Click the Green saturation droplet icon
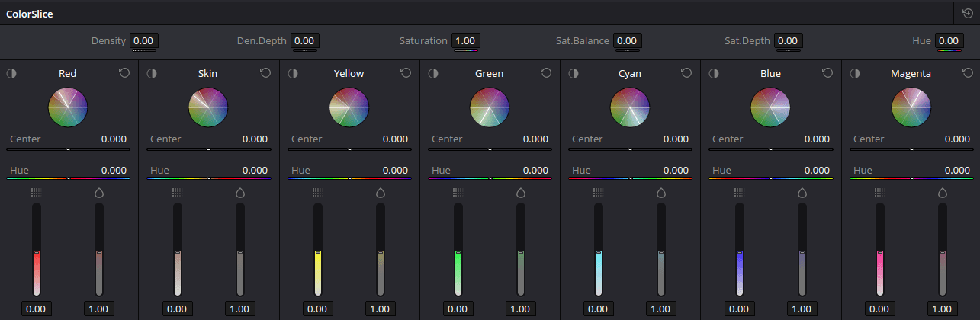Screen dimensions: 980x320 pyautogui.click(x=521, y=193)
